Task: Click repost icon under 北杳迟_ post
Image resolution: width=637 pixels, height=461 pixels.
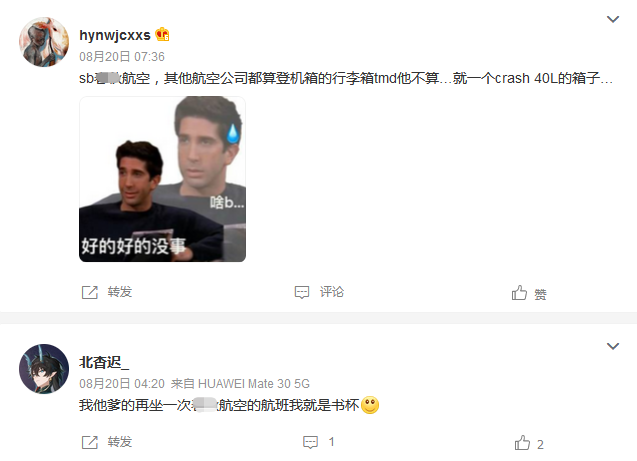Action: click(x=90, y=442)
